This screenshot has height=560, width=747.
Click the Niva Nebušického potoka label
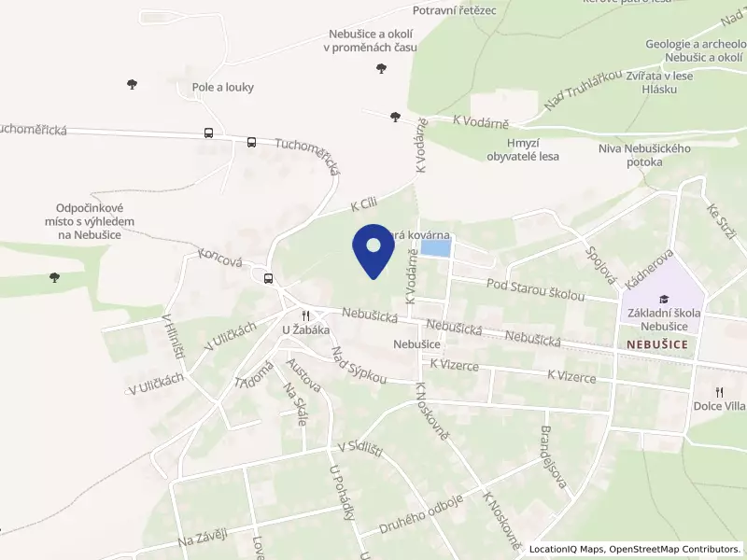pos(644,155)
